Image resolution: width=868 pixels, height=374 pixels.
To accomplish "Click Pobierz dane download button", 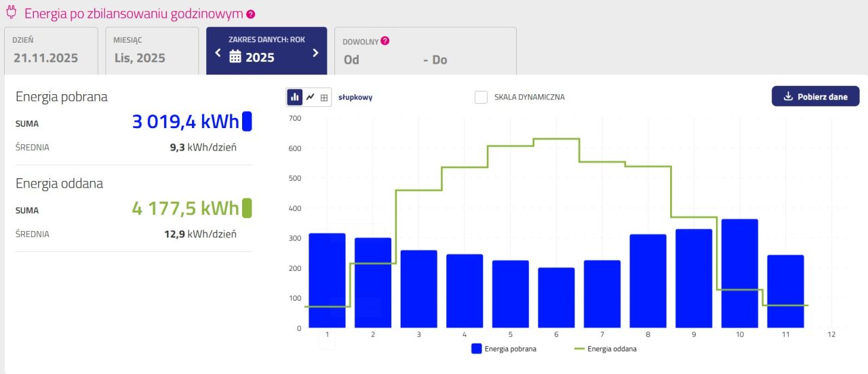I will [815, 96].
